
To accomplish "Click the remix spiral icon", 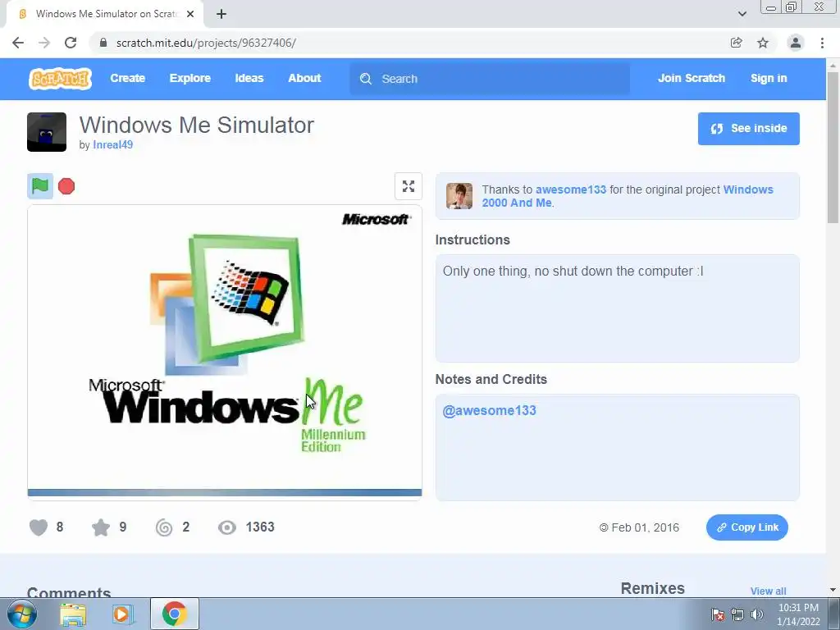I will click(164, 527).
